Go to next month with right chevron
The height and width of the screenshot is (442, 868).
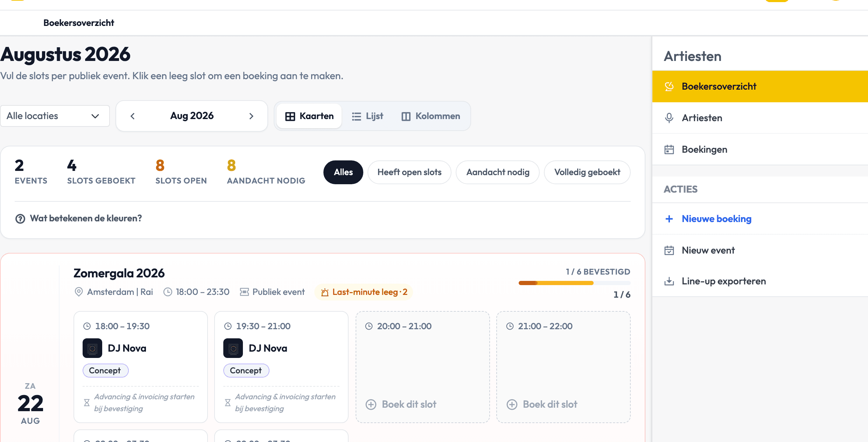(251, 116)
